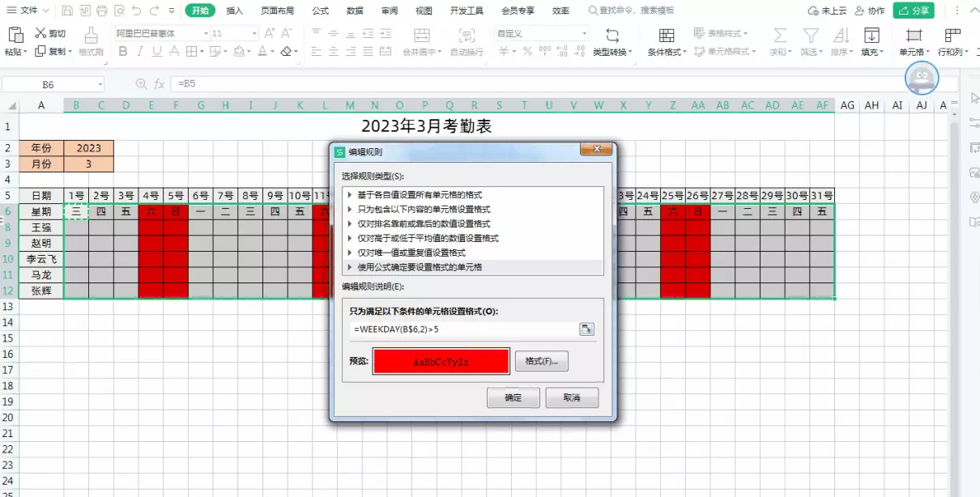
Task: Click the percent style icon
Action: (x=527, y=51)
